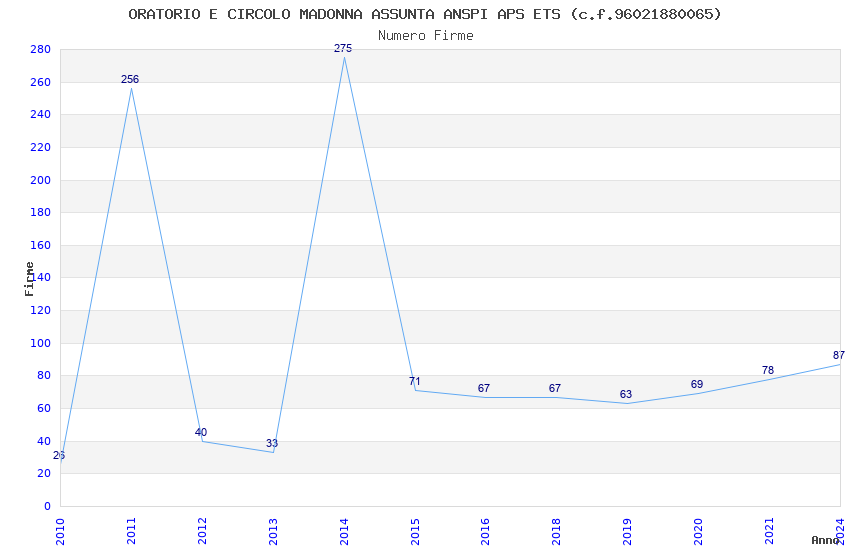The width and height of the screenshot is (850, 550).
Task: Click the x-axis year 2021
Action: tap(769, 532)
